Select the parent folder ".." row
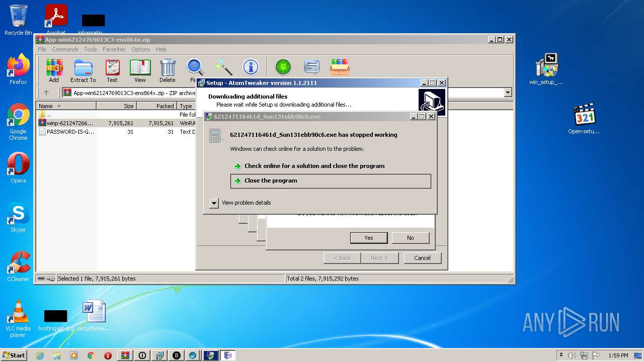Viewport: 644px width, 362px height. (116, 115)
